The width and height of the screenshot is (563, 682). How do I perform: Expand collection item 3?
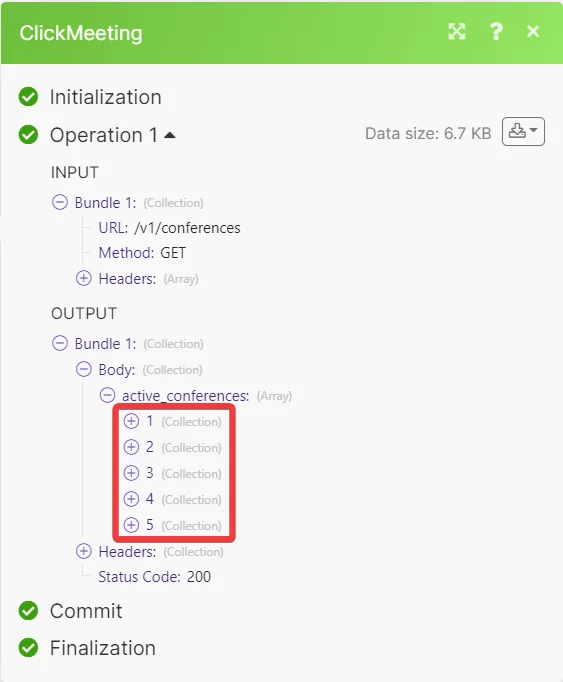pyautogui.click(x=131, y=473)
